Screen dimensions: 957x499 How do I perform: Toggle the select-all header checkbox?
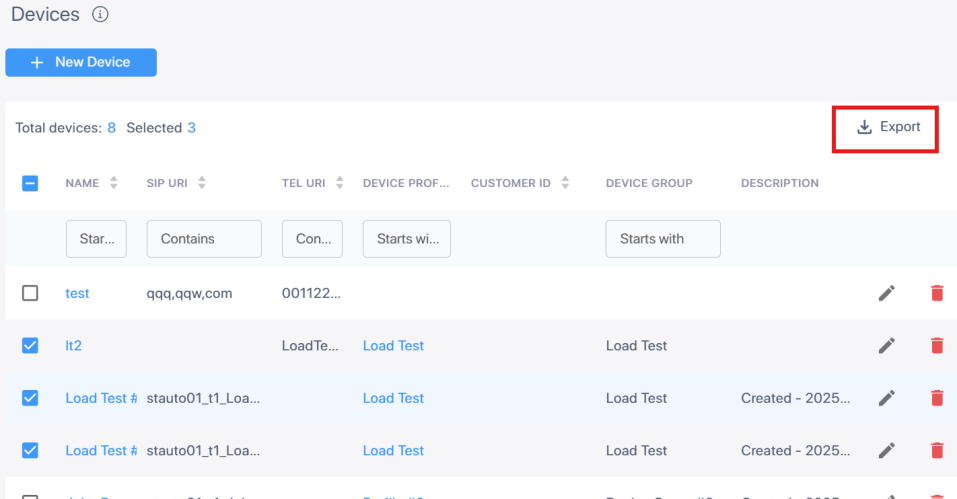click(x=30, y=183)
